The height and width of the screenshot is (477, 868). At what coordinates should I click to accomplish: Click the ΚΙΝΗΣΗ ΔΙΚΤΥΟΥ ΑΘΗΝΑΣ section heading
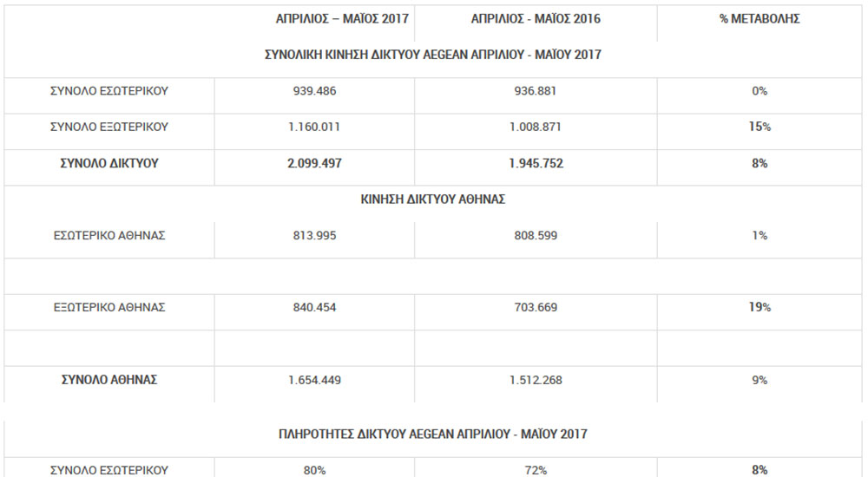tap(433, 199)
